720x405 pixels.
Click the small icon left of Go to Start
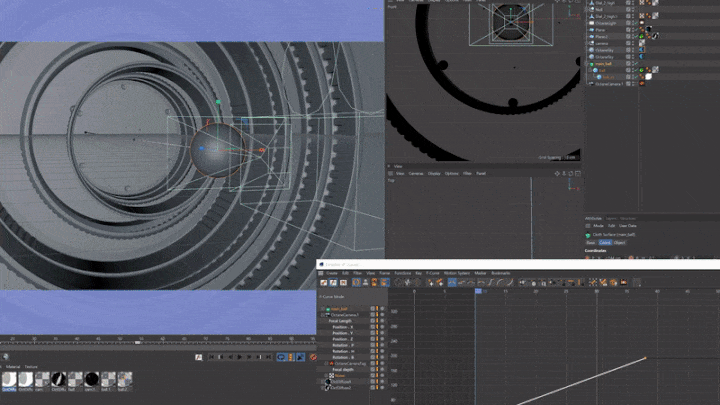(x=198, y=357)
